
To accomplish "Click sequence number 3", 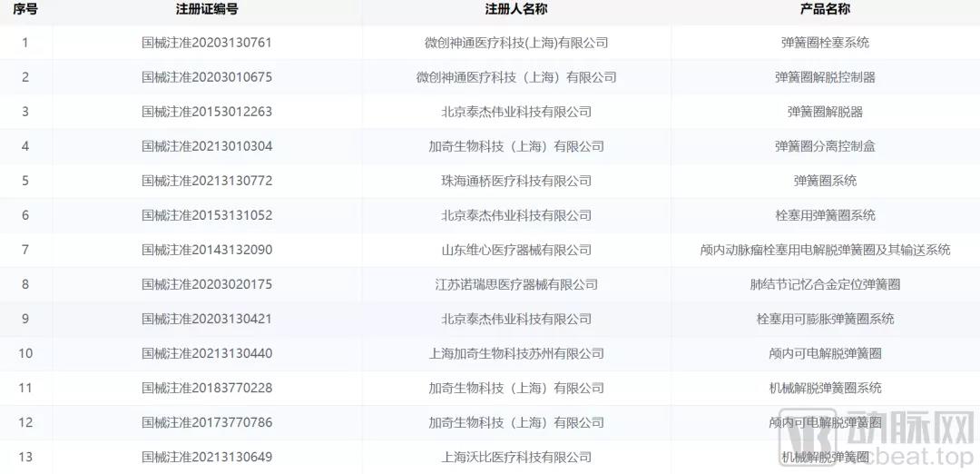I will (x=25, y=112).
